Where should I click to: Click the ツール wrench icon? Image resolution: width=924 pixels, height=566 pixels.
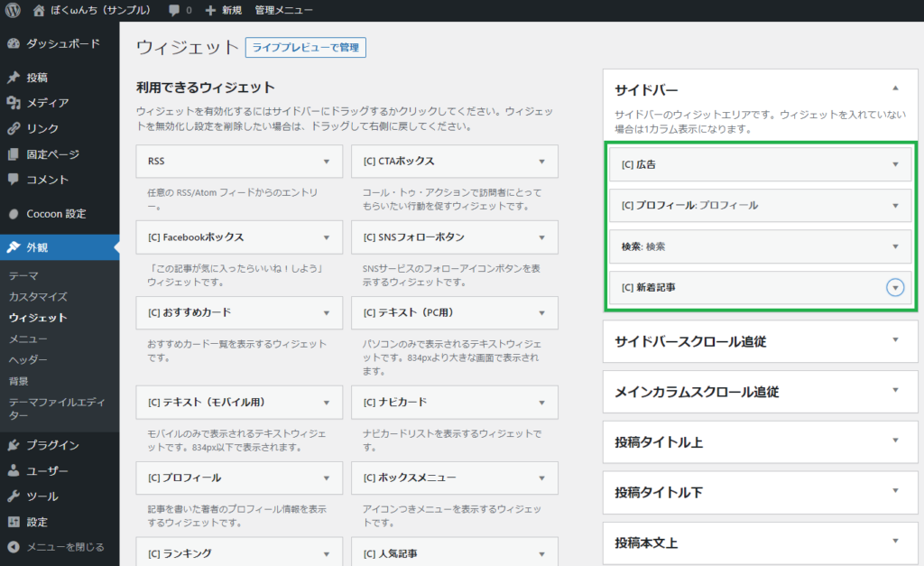point(14,496)
